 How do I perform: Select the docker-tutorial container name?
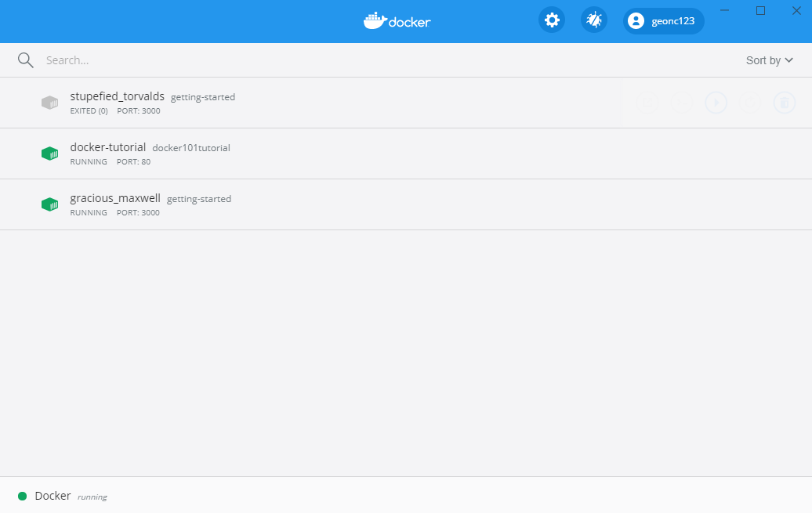point(107,147)
